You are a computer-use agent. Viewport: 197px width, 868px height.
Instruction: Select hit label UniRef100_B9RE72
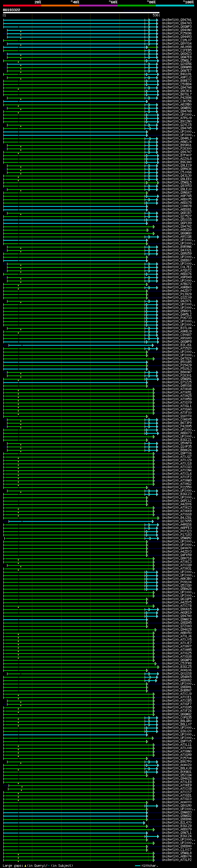[176, 81]
